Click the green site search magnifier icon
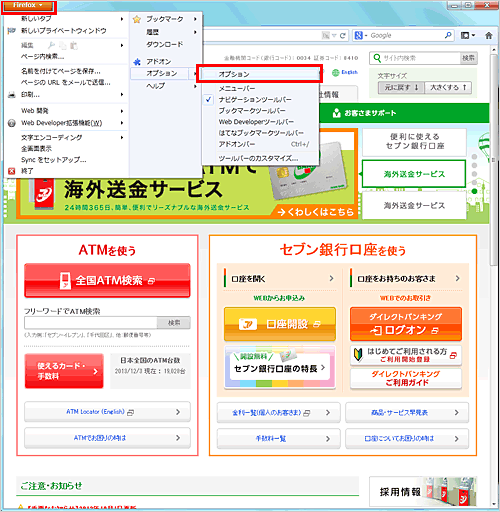This screenshot has width=500, height=512. pyautogui.click(x=377, y=58)
